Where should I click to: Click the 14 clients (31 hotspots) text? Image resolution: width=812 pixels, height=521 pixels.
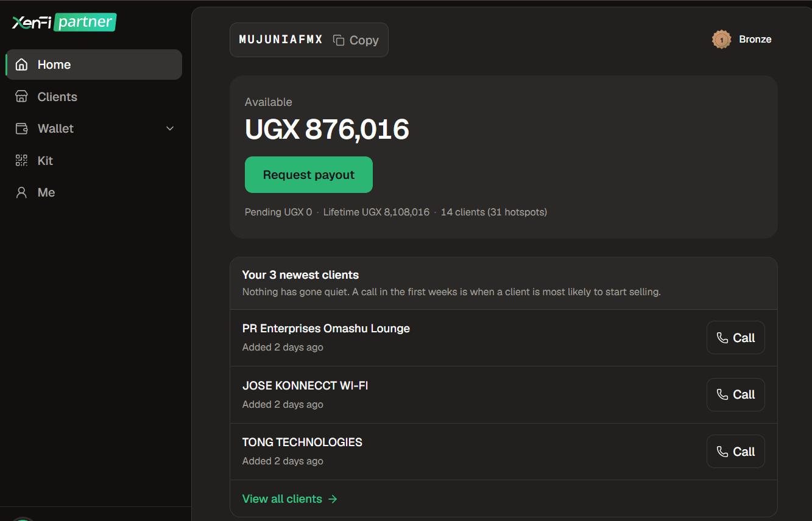click(494, 212)
